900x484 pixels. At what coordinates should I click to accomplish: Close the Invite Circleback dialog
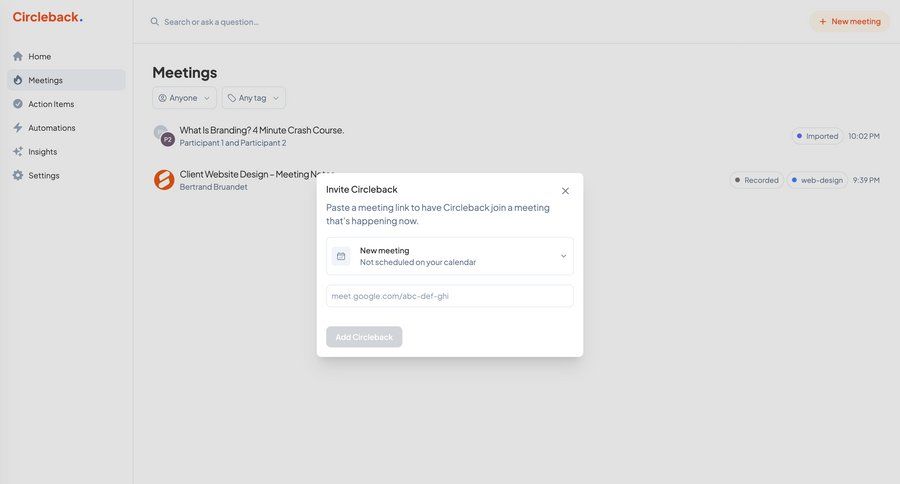pyautogui.click(x=565, y=191)
